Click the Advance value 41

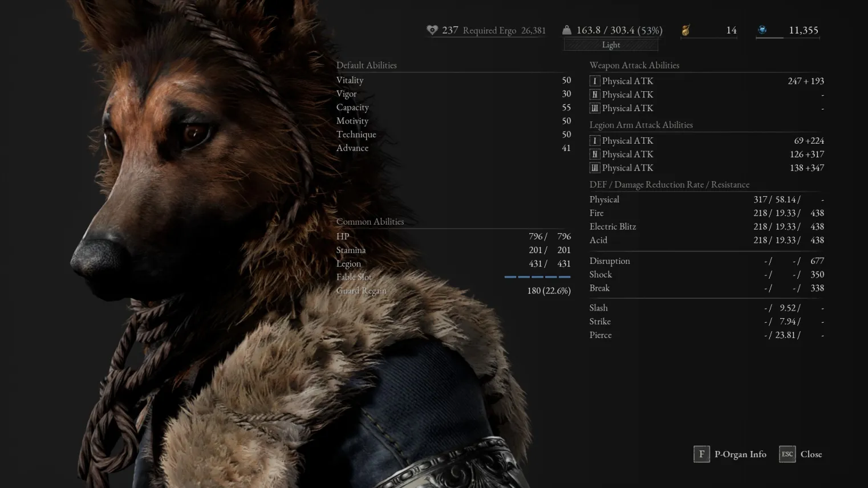[566, 148]
